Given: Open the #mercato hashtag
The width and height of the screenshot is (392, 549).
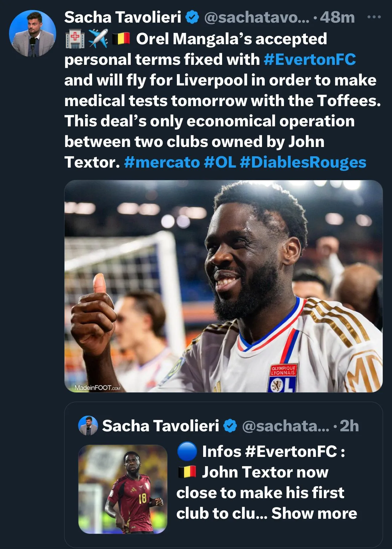Looking at the screenshot, I should point(162,163).
